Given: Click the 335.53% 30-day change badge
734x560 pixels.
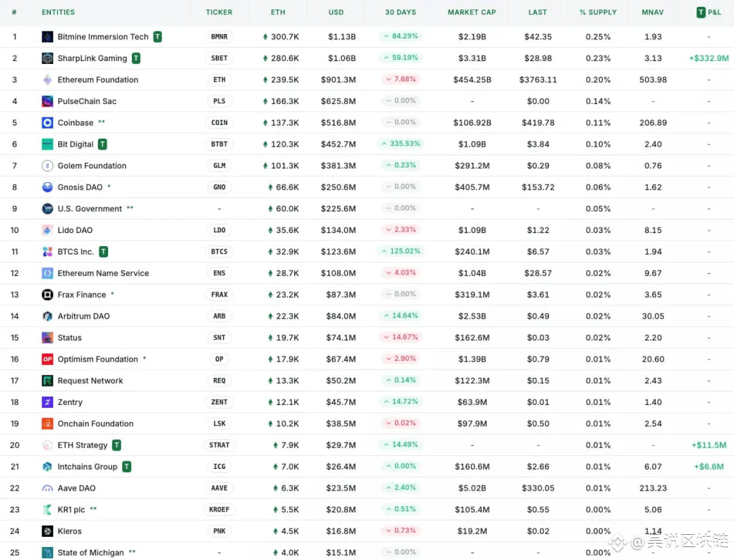Looking at the screenshot, I should 401,144.
